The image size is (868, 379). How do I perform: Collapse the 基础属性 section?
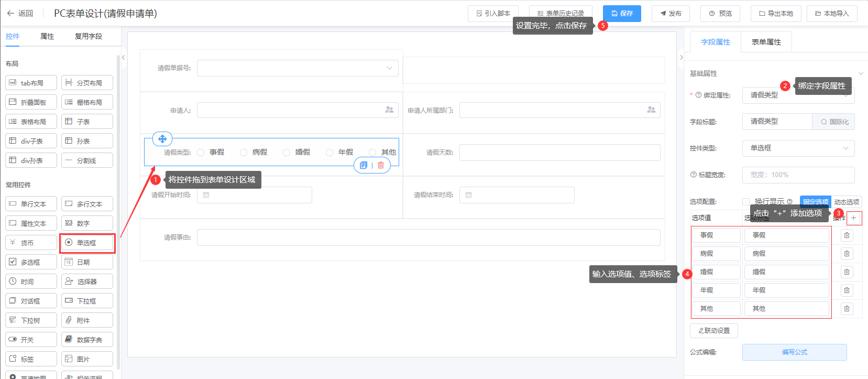coord(860,73)
